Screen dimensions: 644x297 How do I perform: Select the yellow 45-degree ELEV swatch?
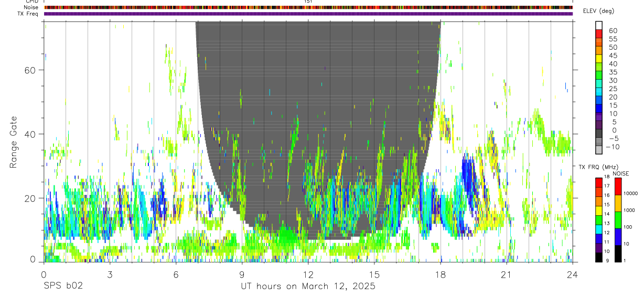[x=599, y=59]
